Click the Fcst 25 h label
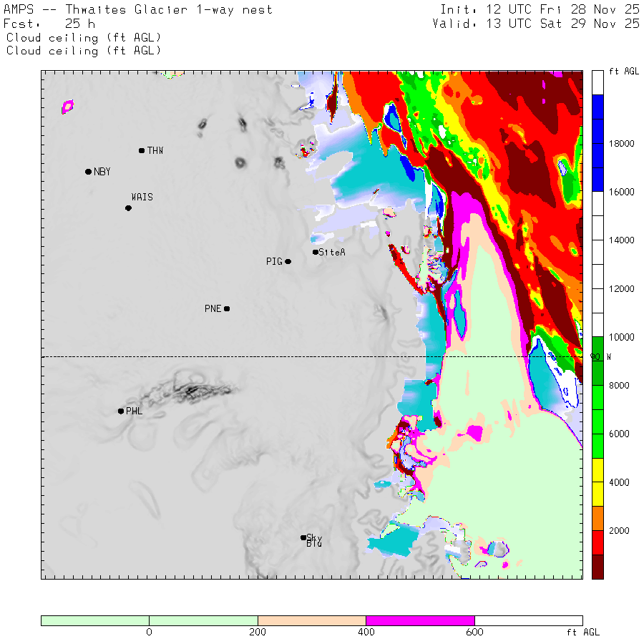The image size is (644, 644). click(x=44, y=24)
